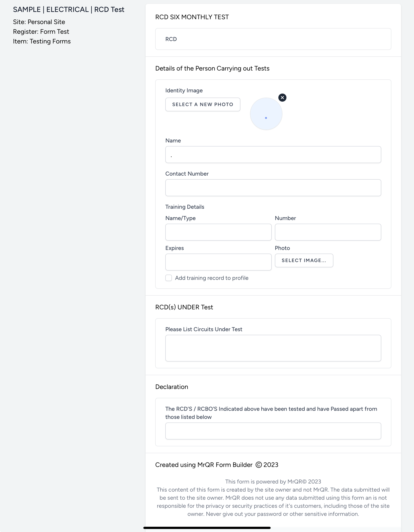Click Please List Circuits Under Test textarea
The image size is (414, 532).
(273, 348)
